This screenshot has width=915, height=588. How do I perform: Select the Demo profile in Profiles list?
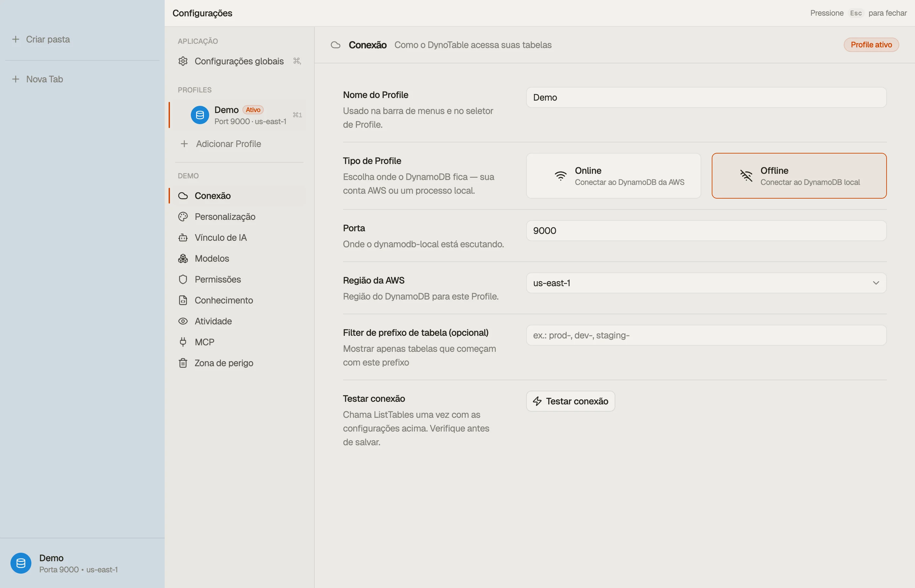(239, 115)
